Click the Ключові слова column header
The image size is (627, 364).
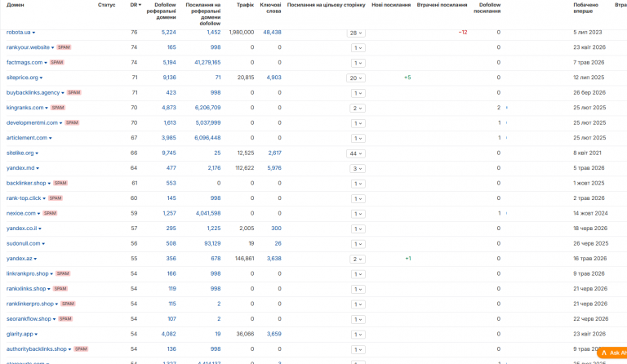click(271, 8)
